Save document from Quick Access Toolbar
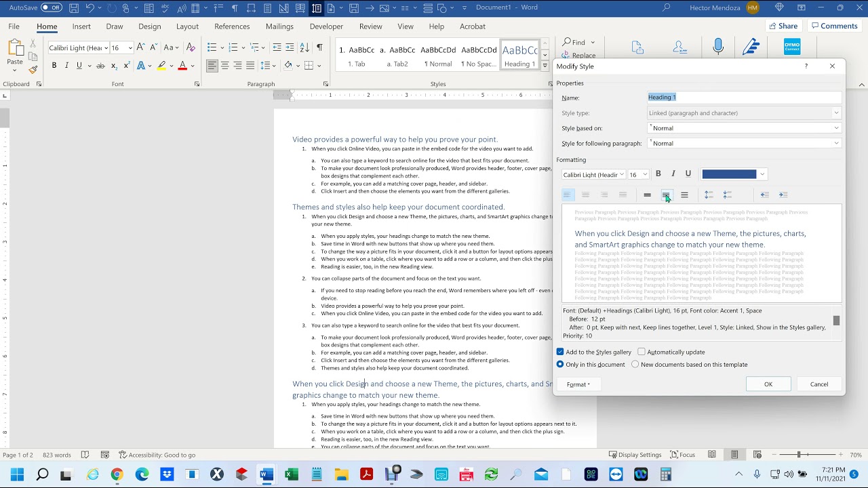Screen dimensions: 868x488 tap(73, 8)
